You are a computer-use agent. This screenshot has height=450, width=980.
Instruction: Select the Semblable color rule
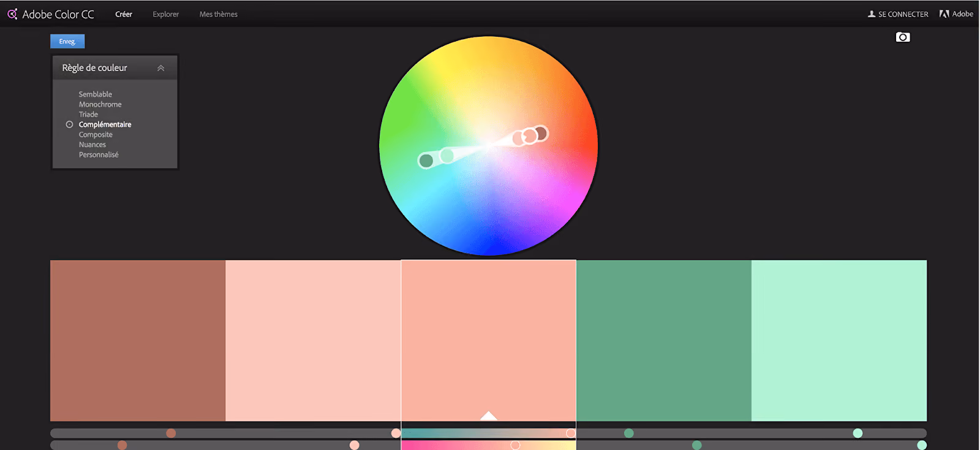tap(95, 94)
